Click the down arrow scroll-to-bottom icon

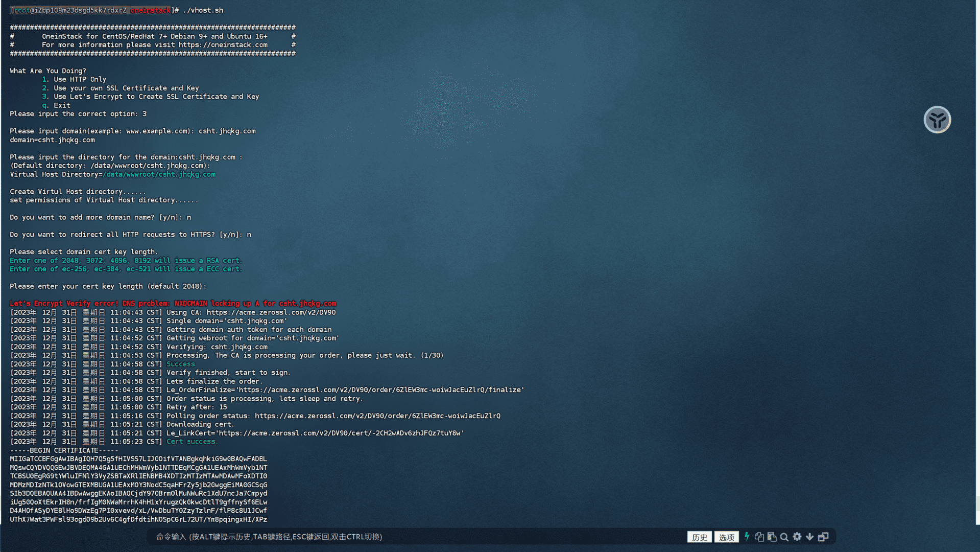click(x=809, y=537)
